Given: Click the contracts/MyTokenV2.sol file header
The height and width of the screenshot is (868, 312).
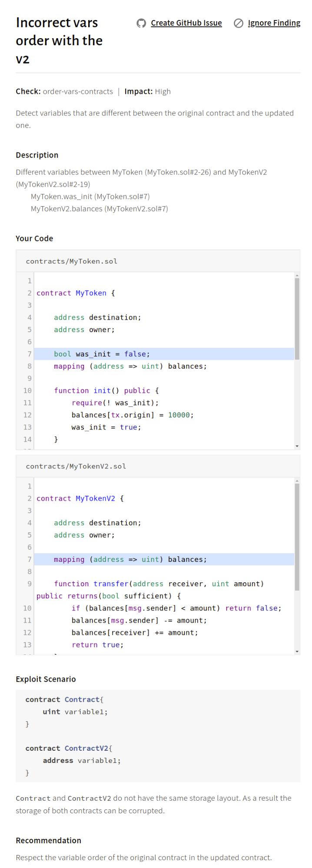Looking at the screenshot, I should 76,466.
